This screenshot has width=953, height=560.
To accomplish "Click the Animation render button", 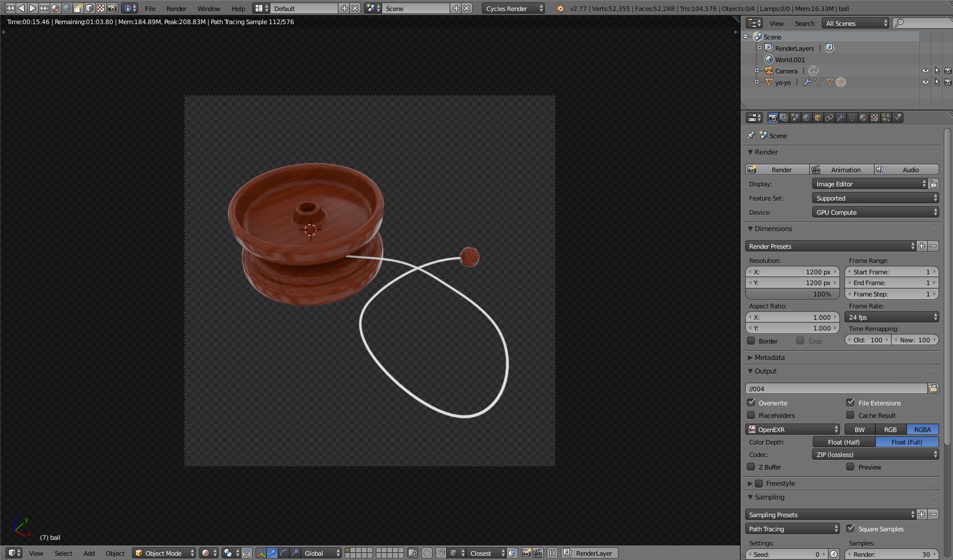I will 842,170.
